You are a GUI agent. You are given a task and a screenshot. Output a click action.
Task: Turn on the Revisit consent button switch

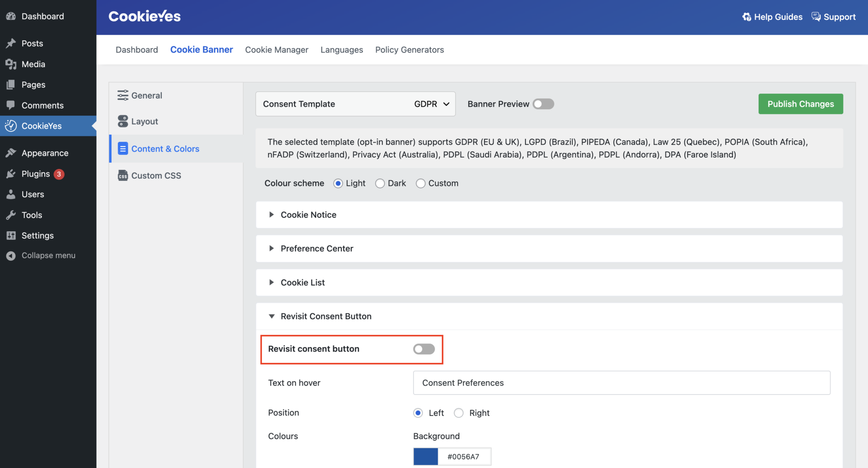coord(424,349)
